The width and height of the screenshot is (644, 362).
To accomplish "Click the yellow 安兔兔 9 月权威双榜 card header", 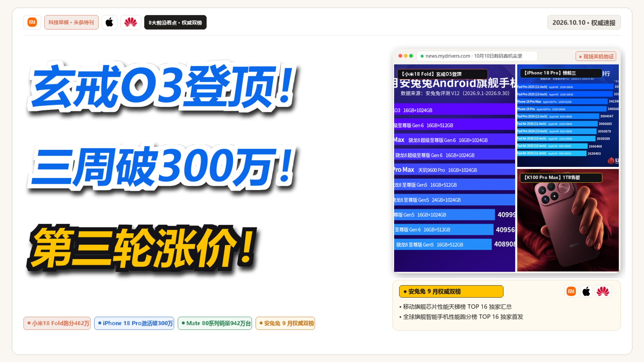I will (451, 291).
